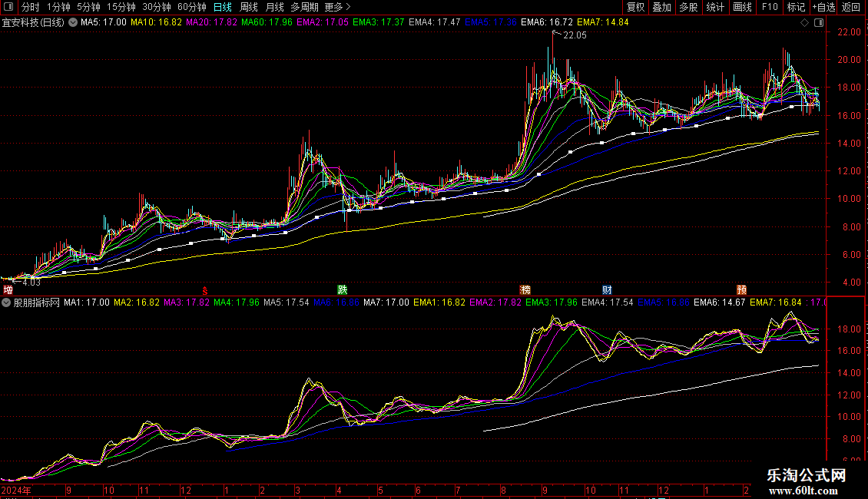Open the F10 company info
Viewport: 868px width, 499px height.
[x=770, y=7]
